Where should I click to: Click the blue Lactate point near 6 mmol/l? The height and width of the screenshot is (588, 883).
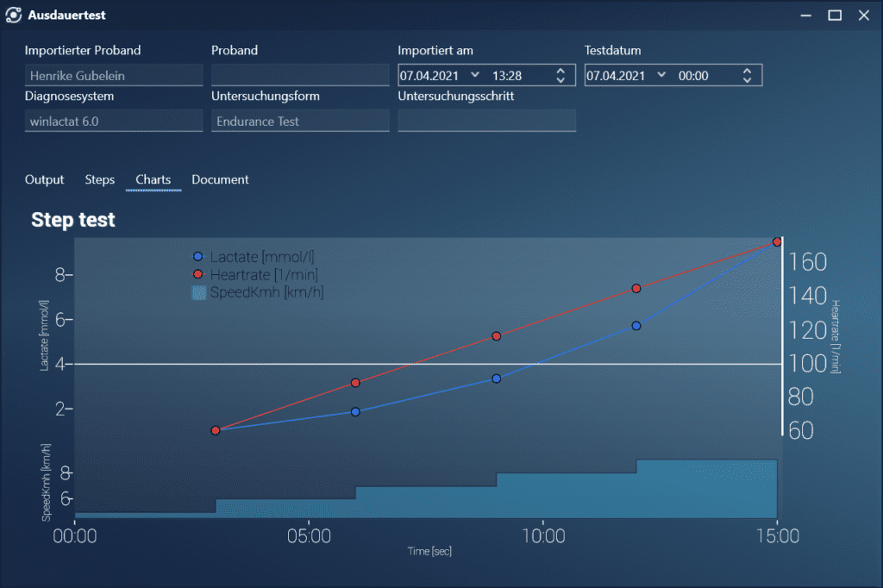tap(636, 326)
